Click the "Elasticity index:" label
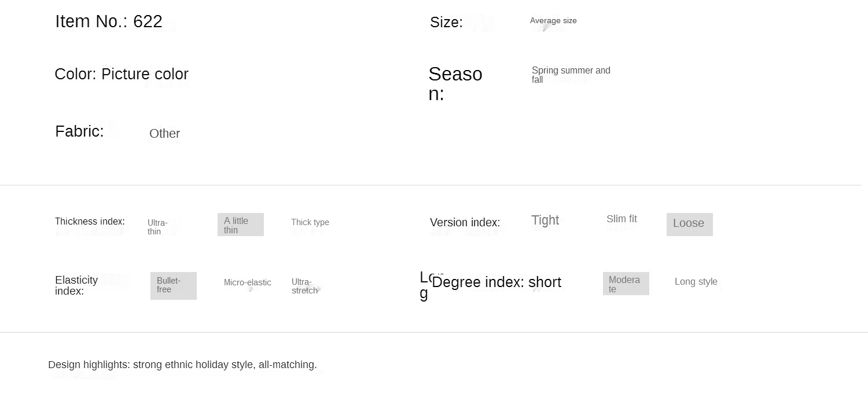Screen dimensions: 868x419 click(76, 285)
